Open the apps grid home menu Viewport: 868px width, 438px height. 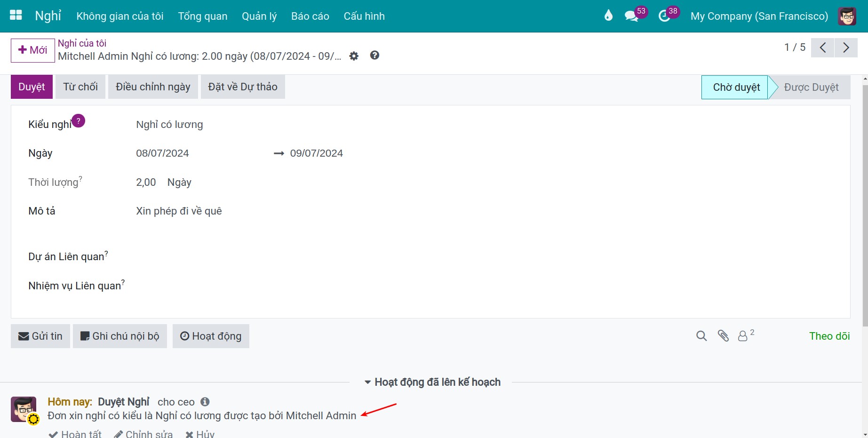[16, 16]
